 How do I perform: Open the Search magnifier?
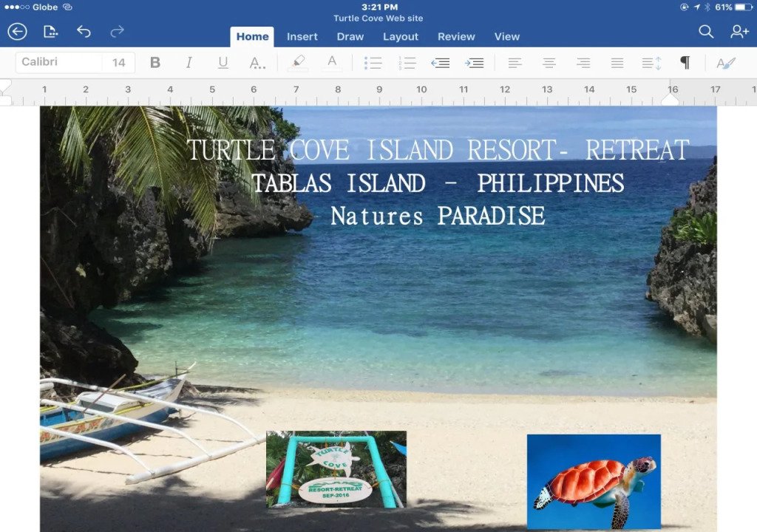tap(706, 32)
